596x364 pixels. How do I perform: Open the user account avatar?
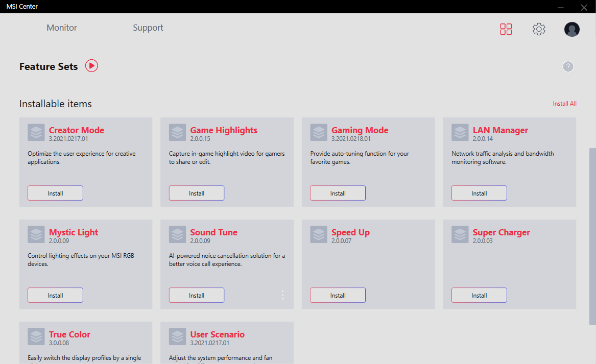click(571, 29)
